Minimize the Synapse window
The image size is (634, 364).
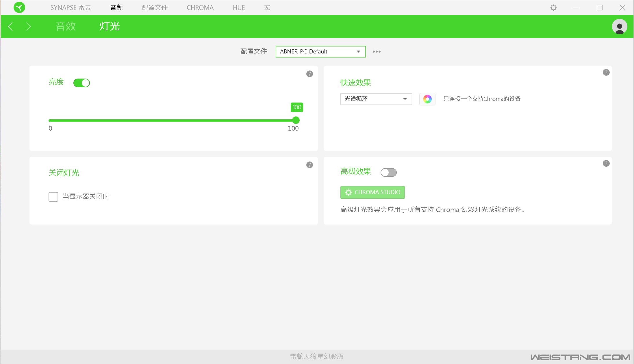pos(576,8)
